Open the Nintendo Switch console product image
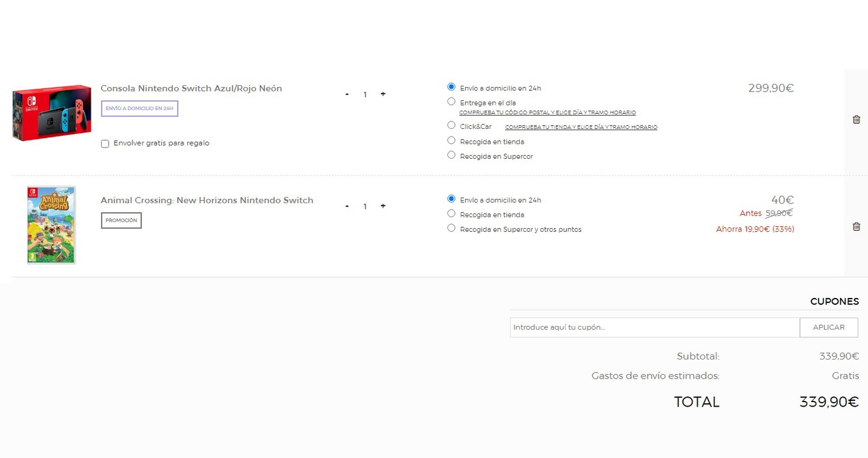Image resolution: width=868 pixels, height=458 pixels. point(51,112)
